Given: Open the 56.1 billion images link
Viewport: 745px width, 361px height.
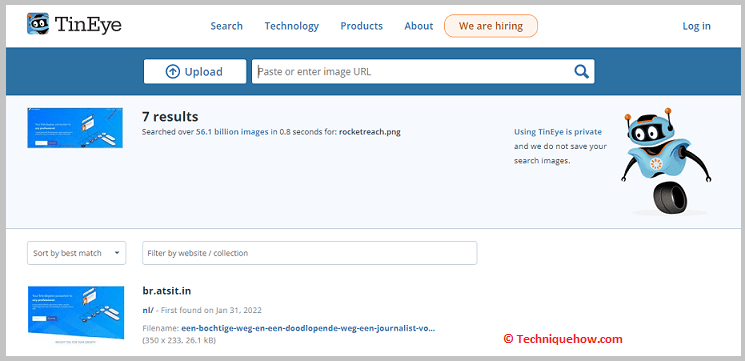Looking at the screenshot, I should [232, 132].
